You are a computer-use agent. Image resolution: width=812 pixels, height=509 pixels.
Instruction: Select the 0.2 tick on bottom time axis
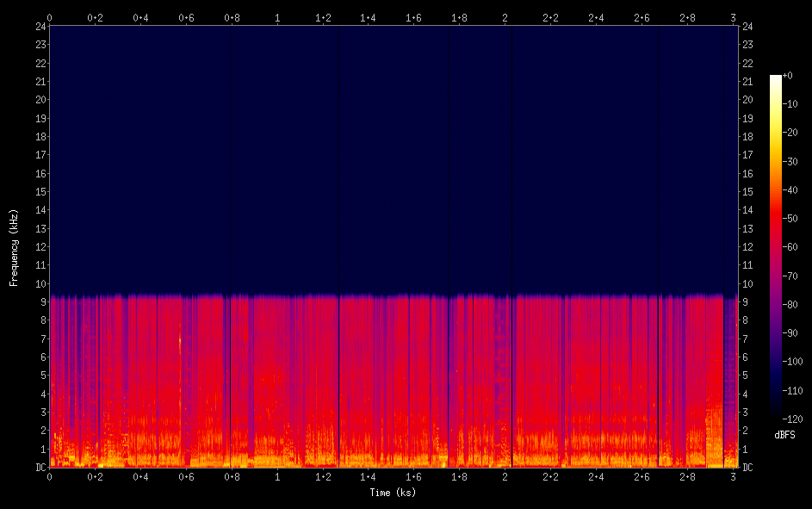click(x=95, y=477)
